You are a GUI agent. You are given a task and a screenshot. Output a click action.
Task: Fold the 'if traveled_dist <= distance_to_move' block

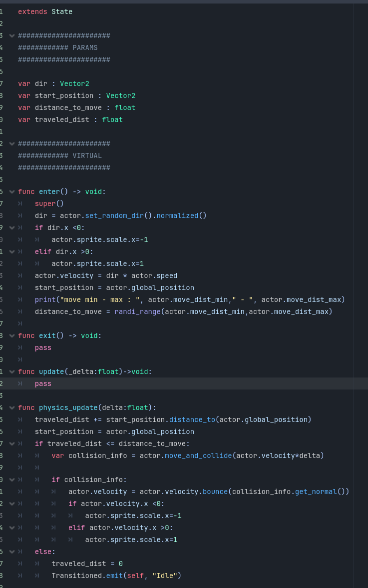(12, 443)
